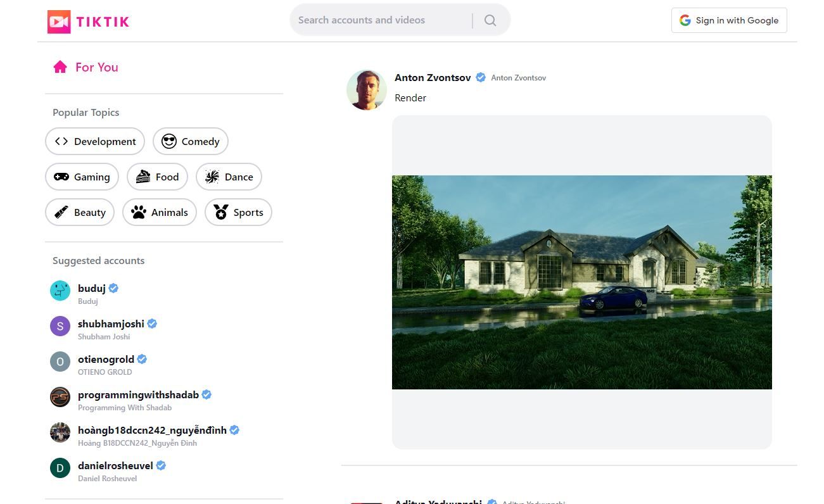
Task: Select the Animals topic
Action: [160, 212]
